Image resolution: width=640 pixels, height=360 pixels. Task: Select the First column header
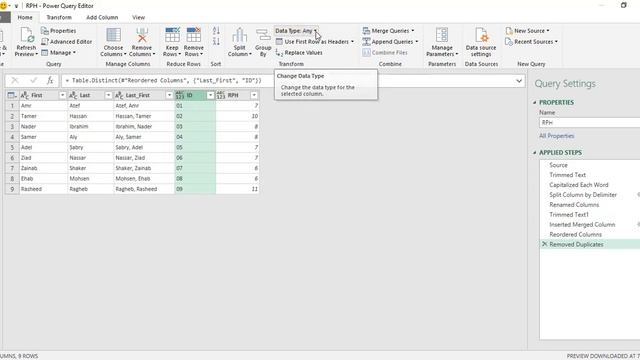tap(43, 95)
